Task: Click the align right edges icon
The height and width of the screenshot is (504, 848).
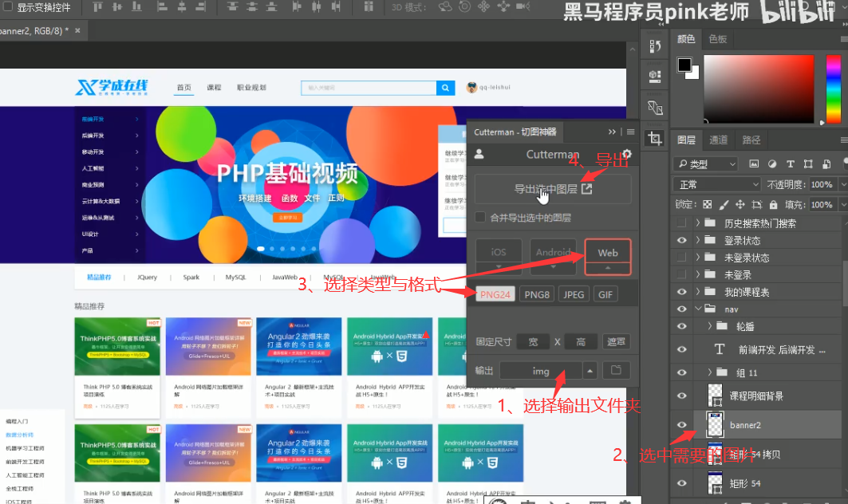Action: click(201, 7)
